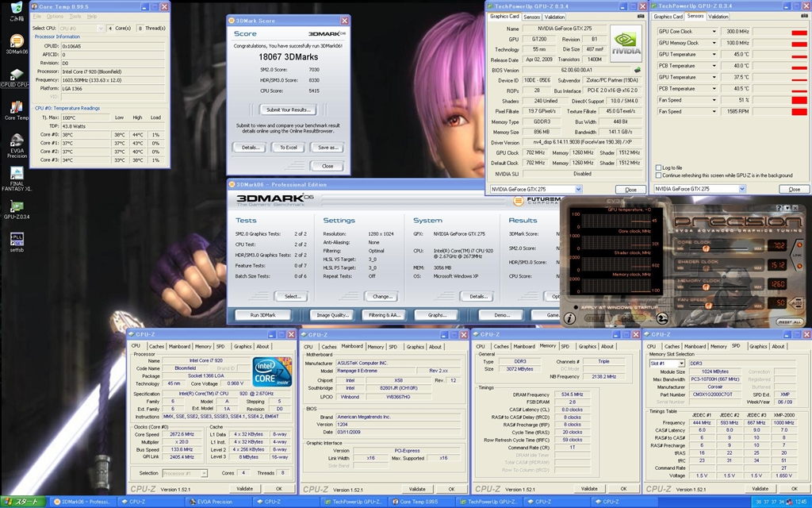Select the setfsb desktop icon
This screenshot has height=508, width=812.
16,238
